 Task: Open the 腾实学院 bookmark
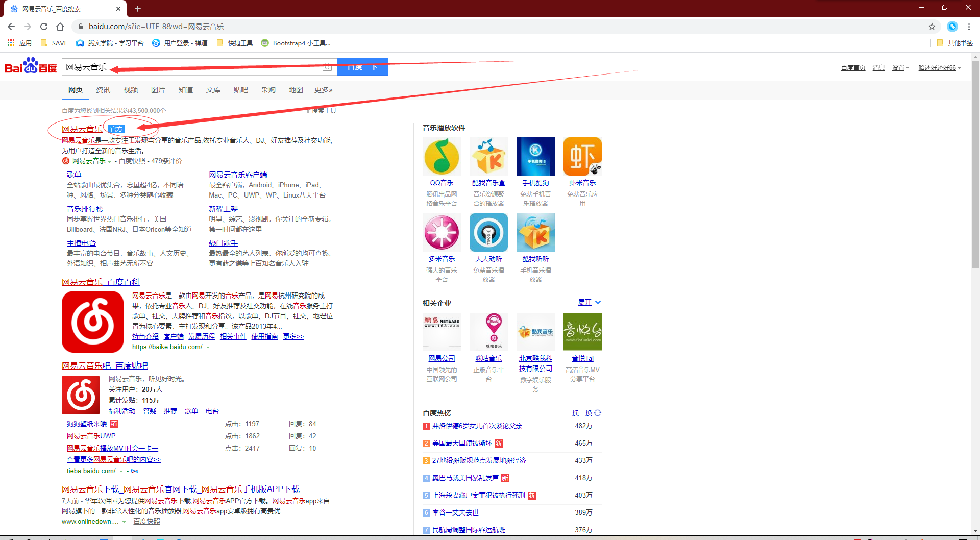pos(110,43)
